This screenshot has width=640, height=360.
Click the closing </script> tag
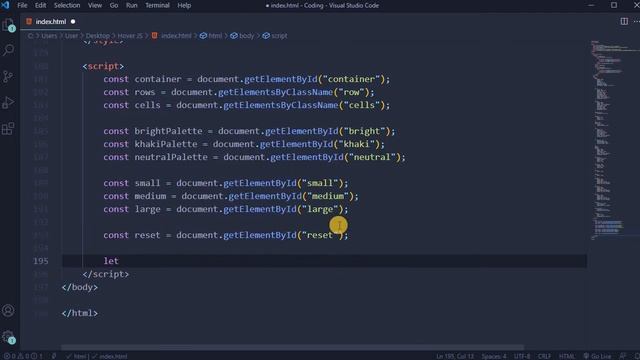tap(106, 274)
